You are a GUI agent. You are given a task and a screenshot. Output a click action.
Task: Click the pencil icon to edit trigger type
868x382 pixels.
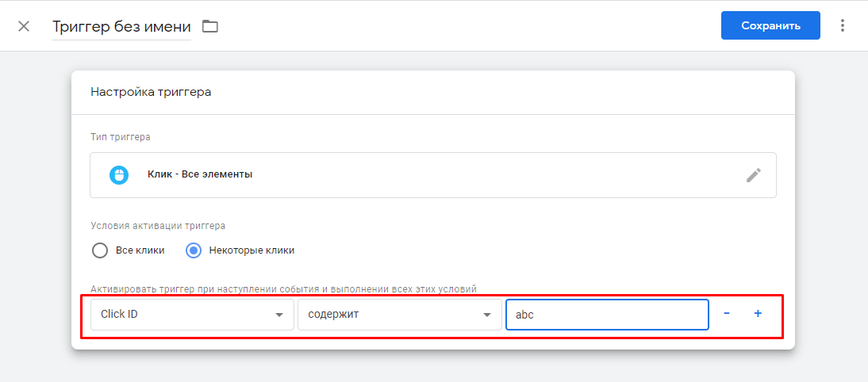click(753, 175)
